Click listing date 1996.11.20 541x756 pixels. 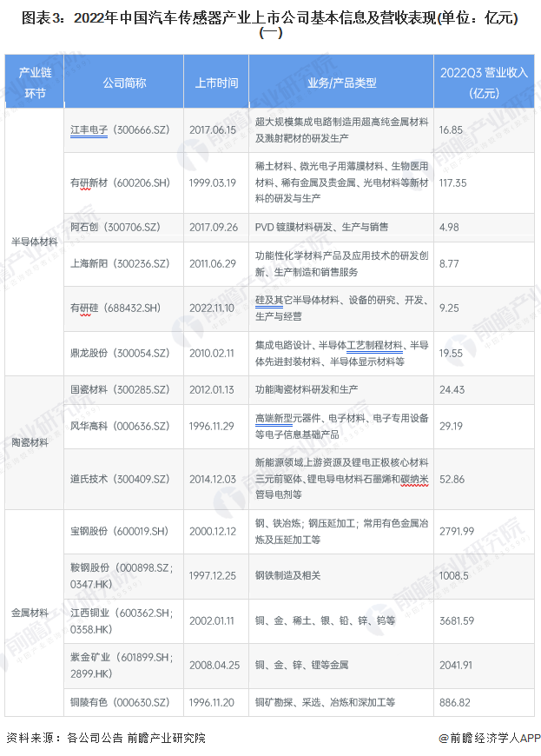coord(212,702)
